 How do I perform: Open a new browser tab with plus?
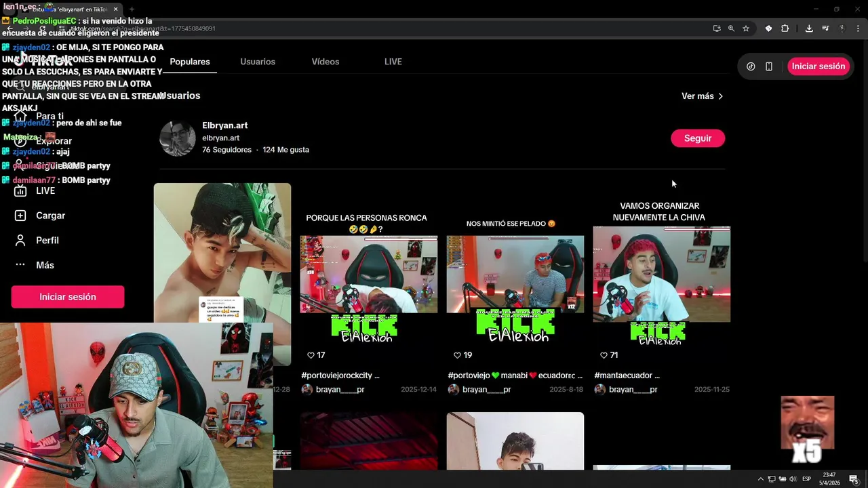tap(132, 9)
